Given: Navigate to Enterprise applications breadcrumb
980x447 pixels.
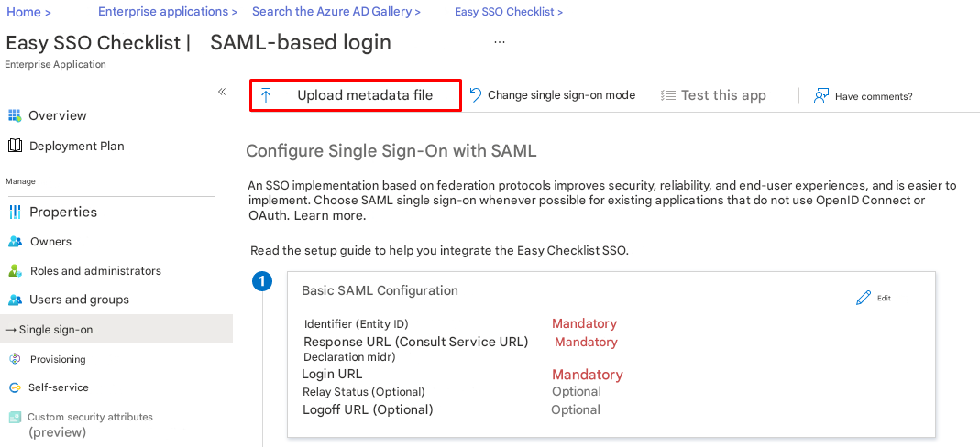Looking at the screenshot, I should click(168, 11).
